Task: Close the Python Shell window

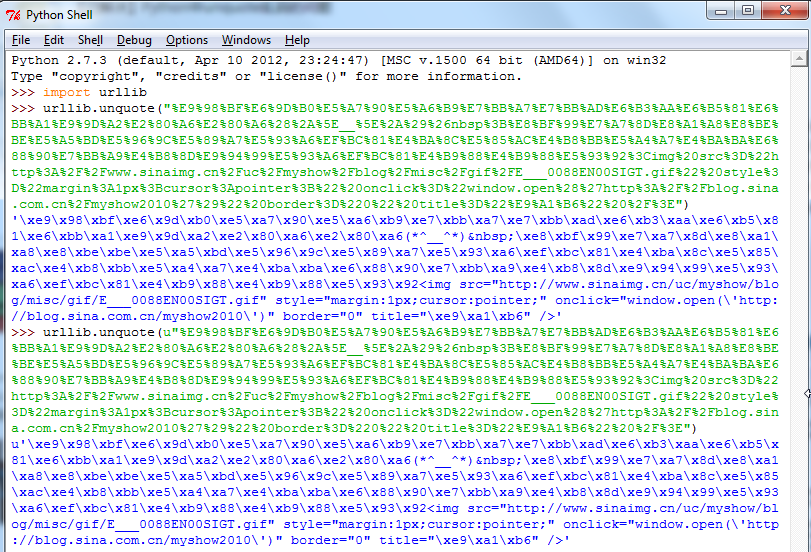Action: tap(785, 10)
